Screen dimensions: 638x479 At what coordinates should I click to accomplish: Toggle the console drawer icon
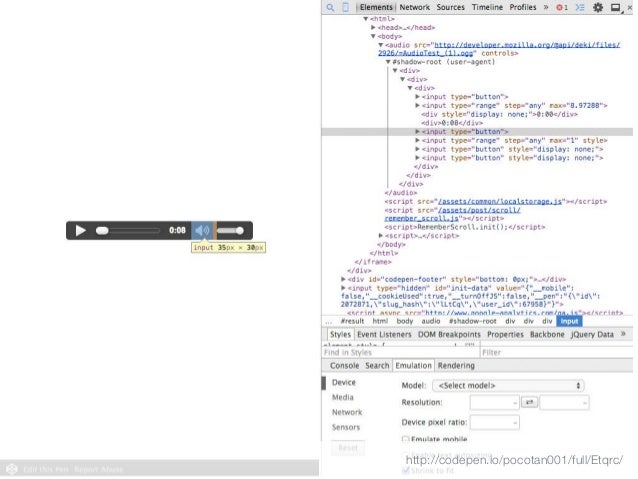pyautogui.click(x=580, y=7)
